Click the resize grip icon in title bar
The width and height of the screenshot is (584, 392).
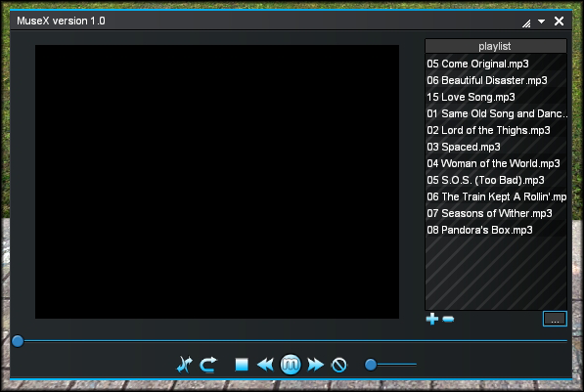tap(526, 23)
